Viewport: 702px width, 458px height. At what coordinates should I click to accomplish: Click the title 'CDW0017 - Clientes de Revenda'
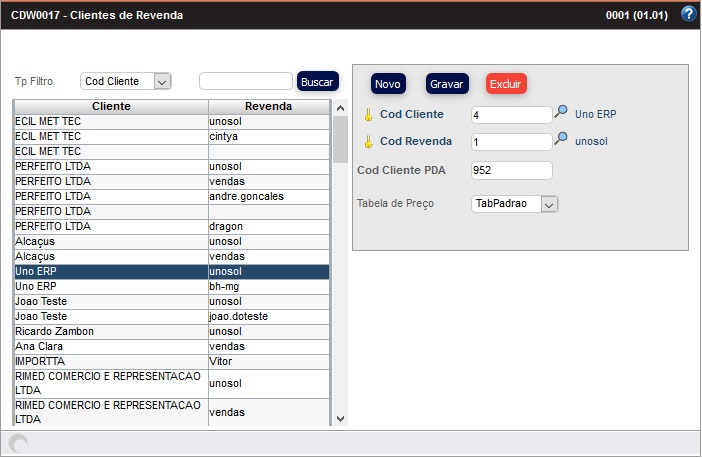tap(97, 15)
